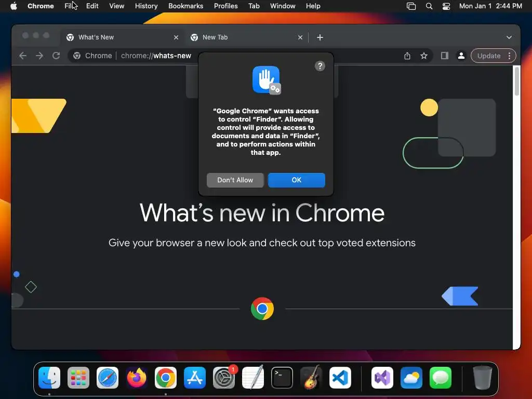Click the What's new in Chrome heading
Viewport: 532px width, 399px height.
click(x=262, y=213)
